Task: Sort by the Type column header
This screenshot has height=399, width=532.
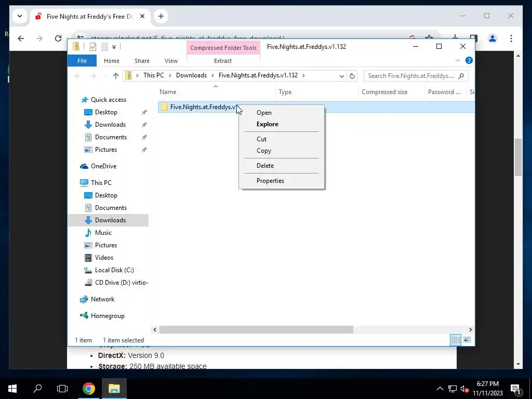Action: coord(285,92)
